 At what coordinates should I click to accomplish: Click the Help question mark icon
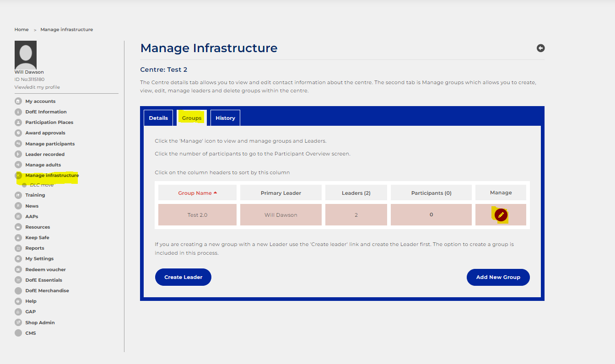click(x=18, y=301)
